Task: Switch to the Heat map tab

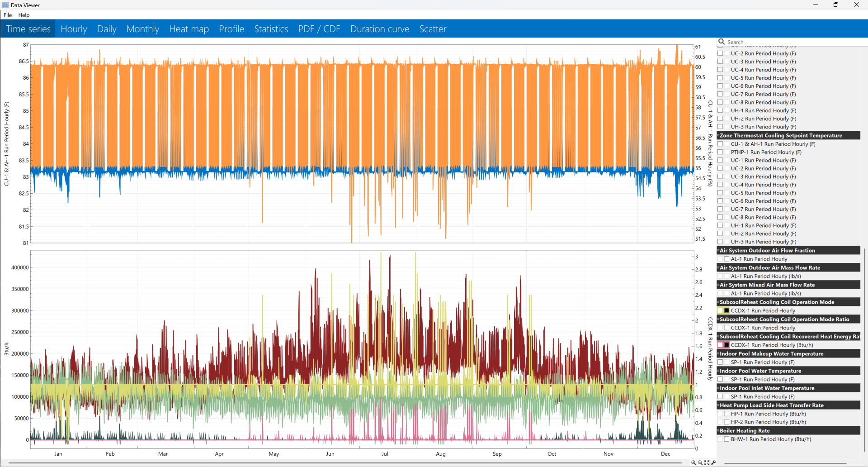Action: (189, 29)
